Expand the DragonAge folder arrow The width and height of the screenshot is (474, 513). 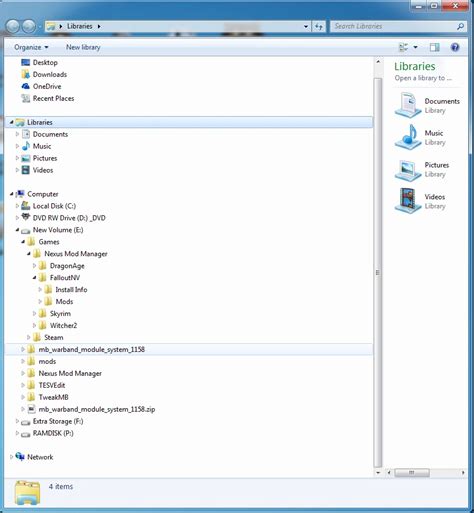click(x=34, y=266)
